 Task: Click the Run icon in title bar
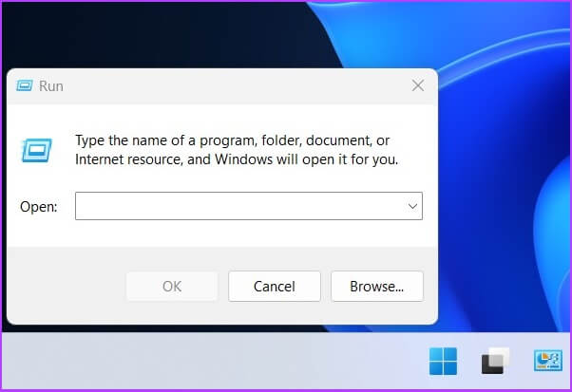(x=25, y=86)
